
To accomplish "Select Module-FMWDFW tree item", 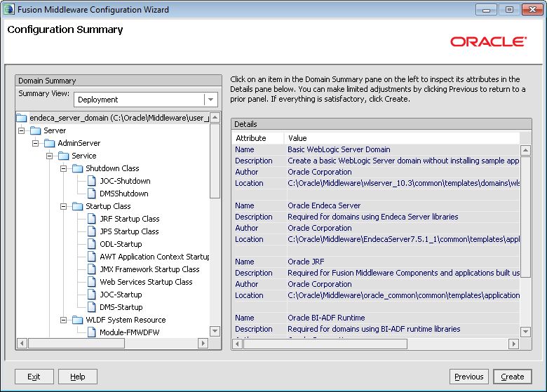I will pos(130,332).
